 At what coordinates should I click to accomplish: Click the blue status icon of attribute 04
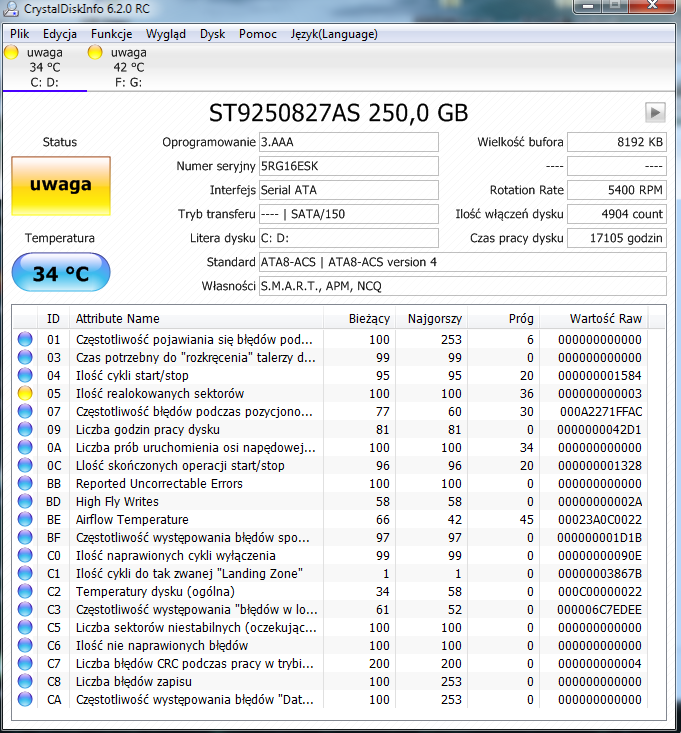[25, 375]
